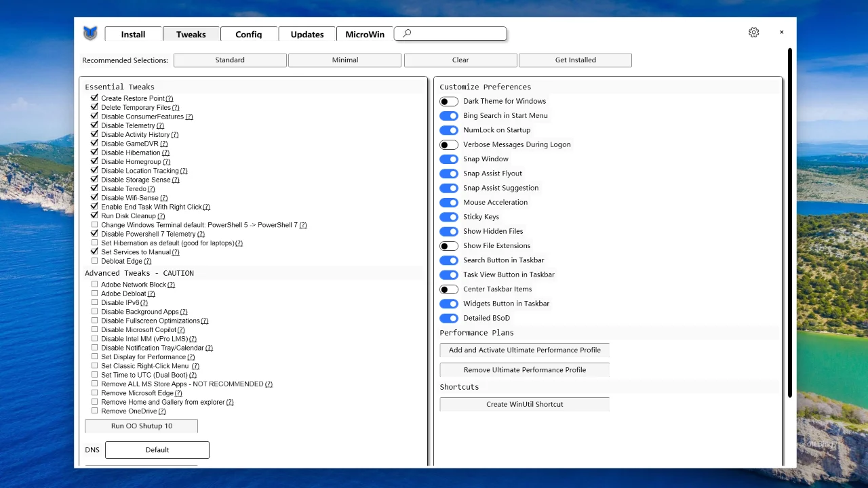This screenshot has height=488, width=868.
Task: Toggle the Detailed BSoD switch
Action: [x=449, y=319]
